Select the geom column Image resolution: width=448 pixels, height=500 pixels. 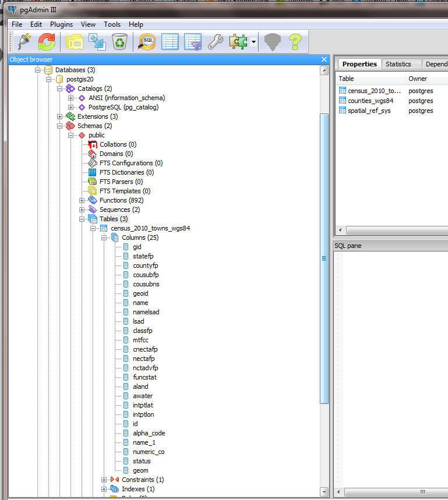pyautogui.click(x=140, y=470)
